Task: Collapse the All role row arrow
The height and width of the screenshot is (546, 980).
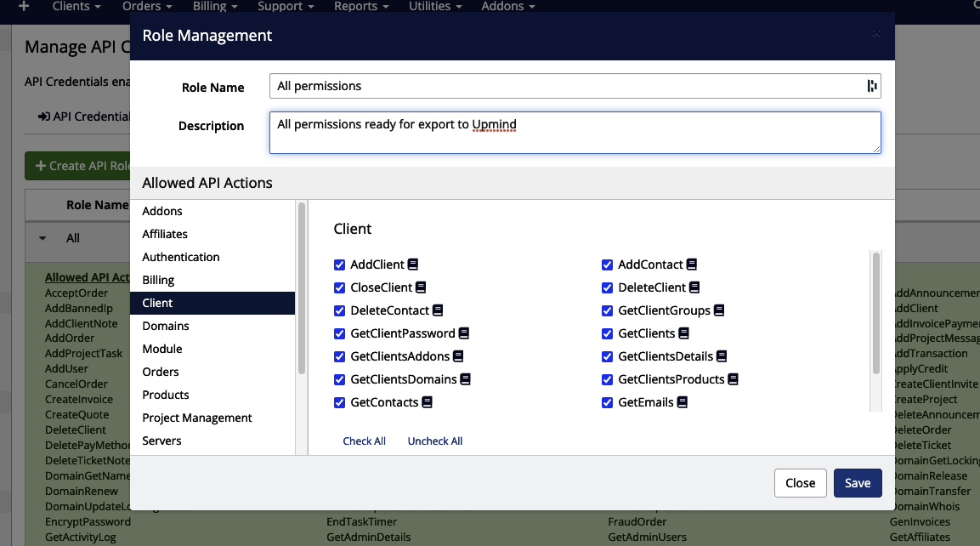Action: 42,238
